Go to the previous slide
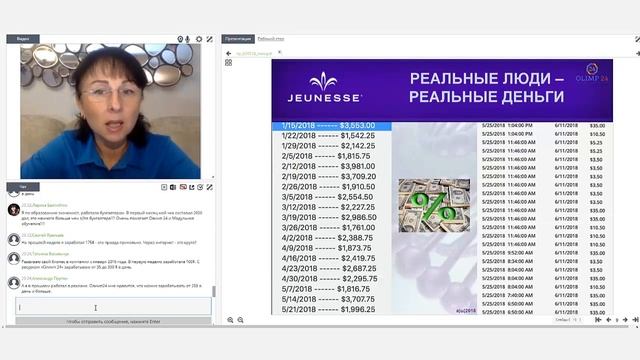This screenshot has width=640, height=360. point(608,320)
